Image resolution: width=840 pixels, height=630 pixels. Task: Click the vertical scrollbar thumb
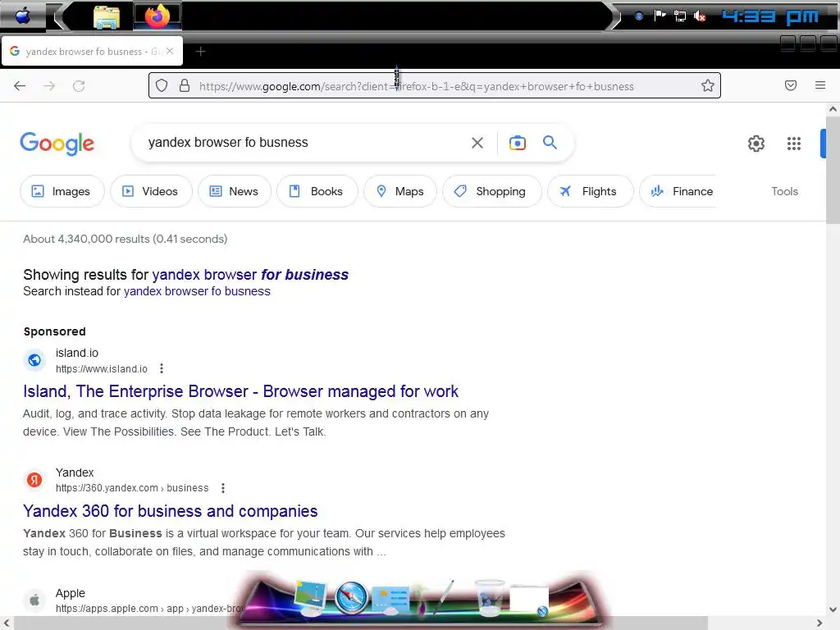click(x=833, y=169)
